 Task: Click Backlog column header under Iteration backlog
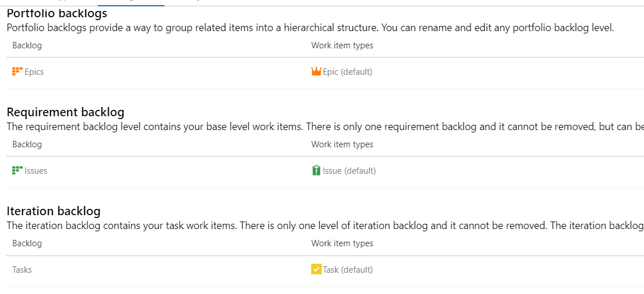pos(27,243)
